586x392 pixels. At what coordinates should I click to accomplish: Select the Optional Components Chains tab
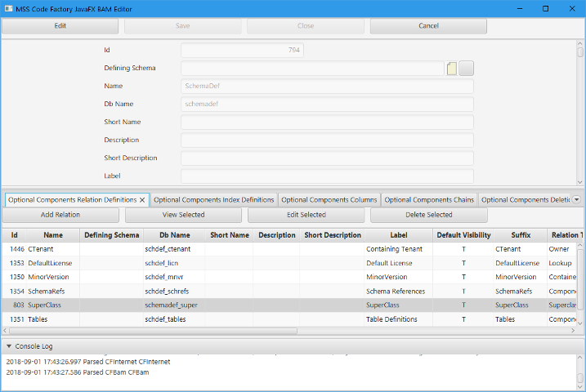(428, 199)
